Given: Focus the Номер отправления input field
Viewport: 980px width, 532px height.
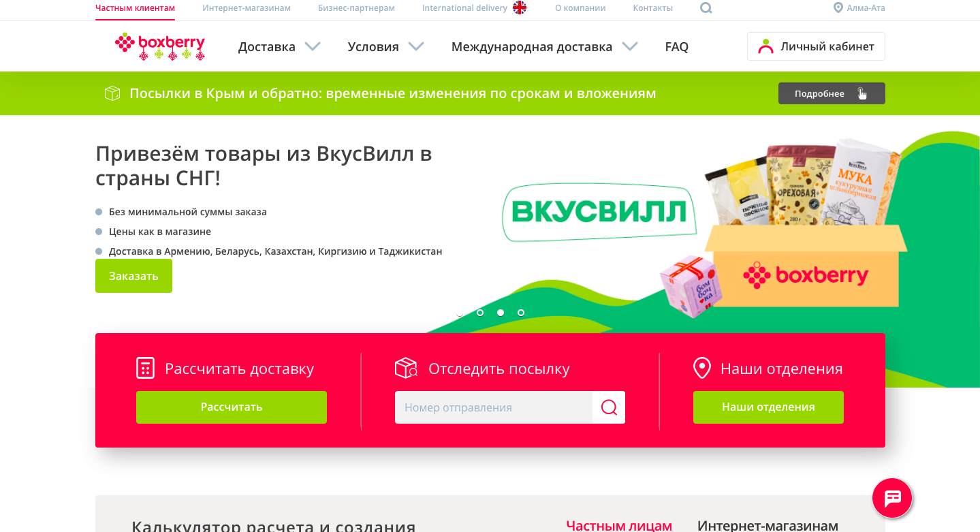Looking at the screenshot, I should 494,407.
